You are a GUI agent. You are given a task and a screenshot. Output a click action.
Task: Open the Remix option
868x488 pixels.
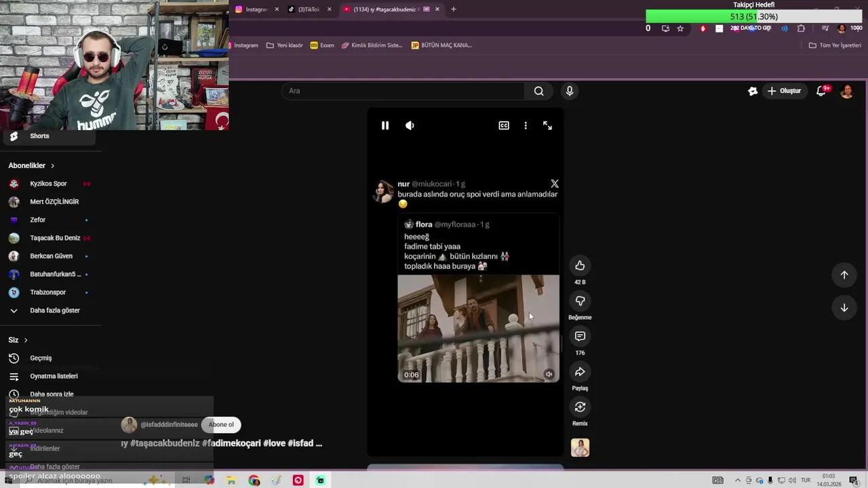click(x=580, y=407)
